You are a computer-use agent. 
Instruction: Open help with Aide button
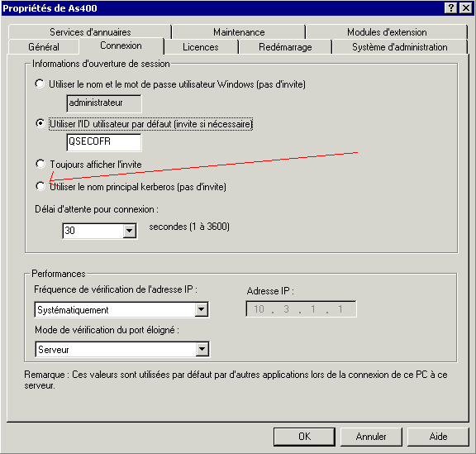[x=438, y=437]
